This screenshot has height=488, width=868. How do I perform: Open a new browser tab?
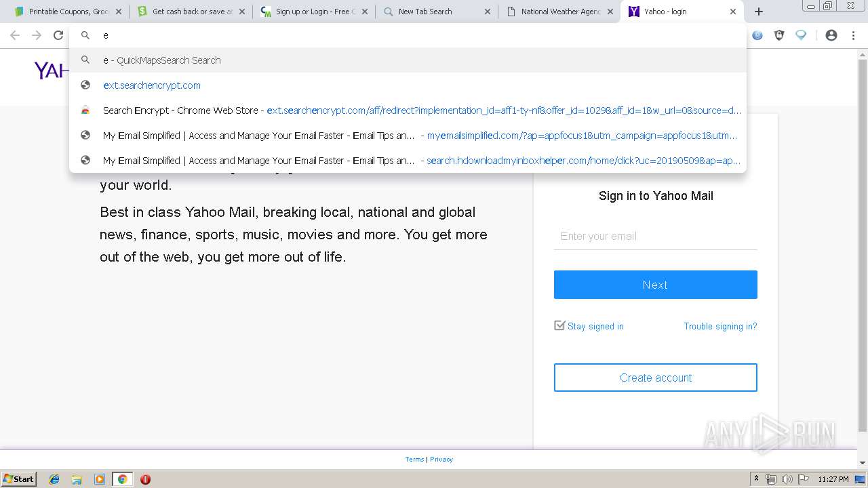tap(759, 12)
